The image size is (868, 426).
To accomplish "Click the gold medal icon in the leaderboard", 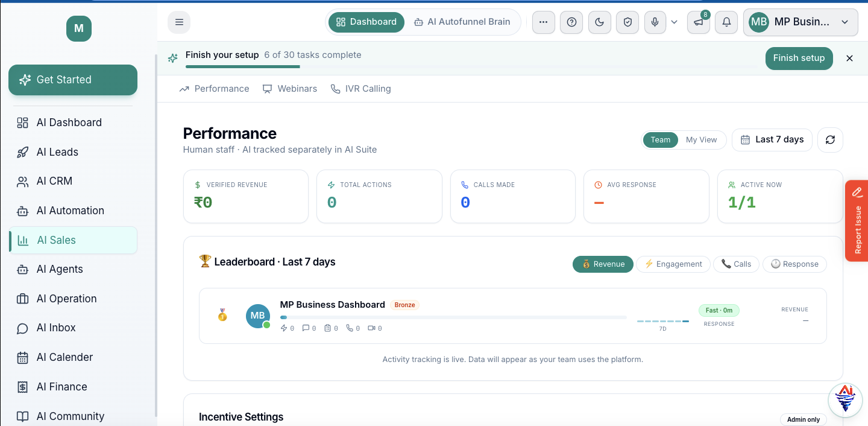I will [222, 315].
